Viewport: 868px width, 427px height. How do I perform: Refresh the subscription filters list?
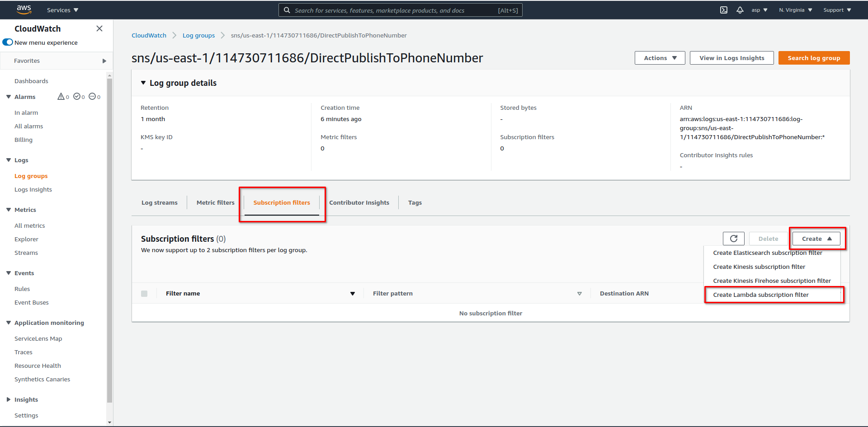click(734, 239)
